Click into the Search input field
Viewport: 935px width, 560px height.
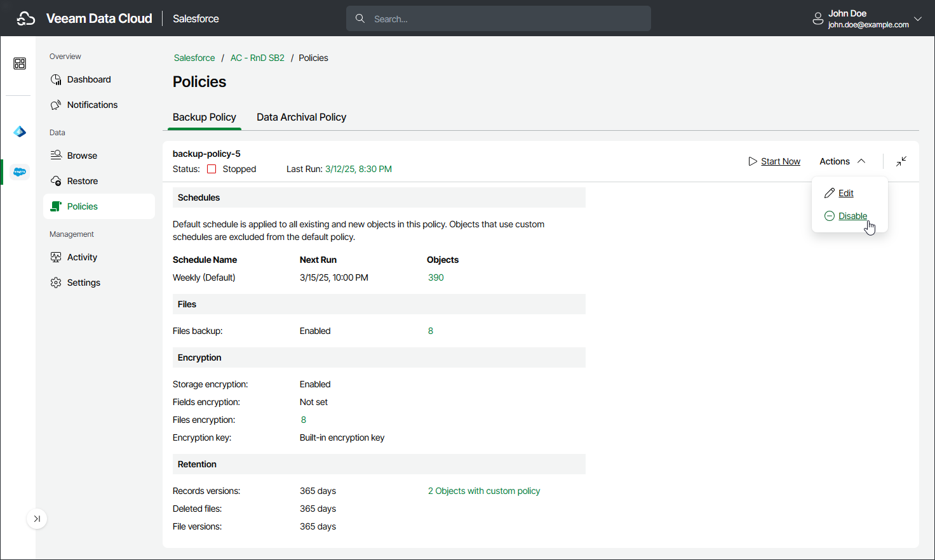click(x=499, y=18)
